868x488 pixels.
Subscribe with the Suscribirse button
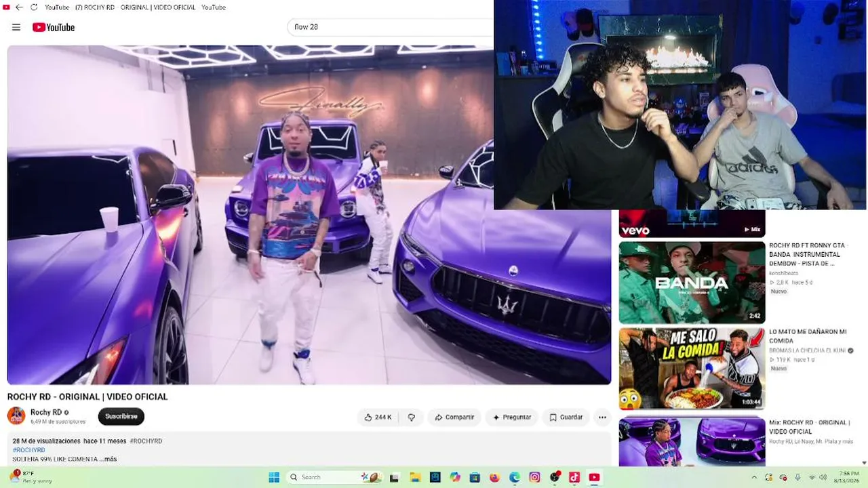pos(121,416)
